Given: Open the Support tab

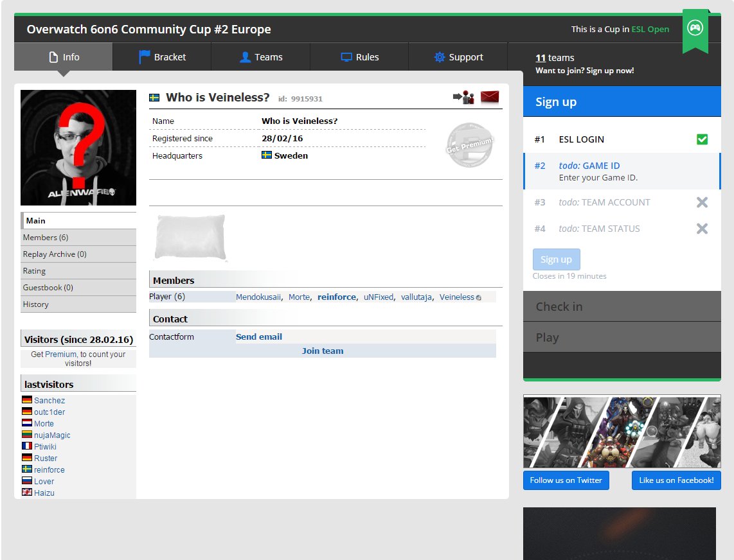Looking at the screenshot, I should click(x=458, y=57).
